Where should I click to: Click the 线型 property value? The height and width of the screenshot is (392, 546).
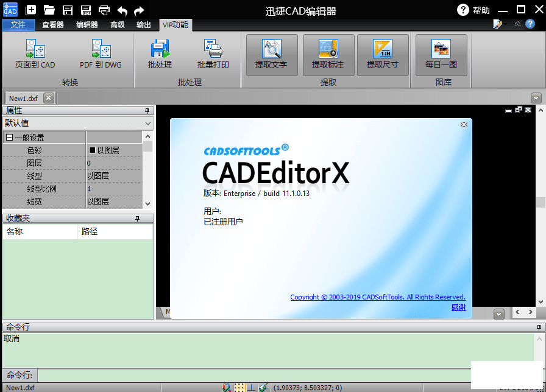(114, 176)
